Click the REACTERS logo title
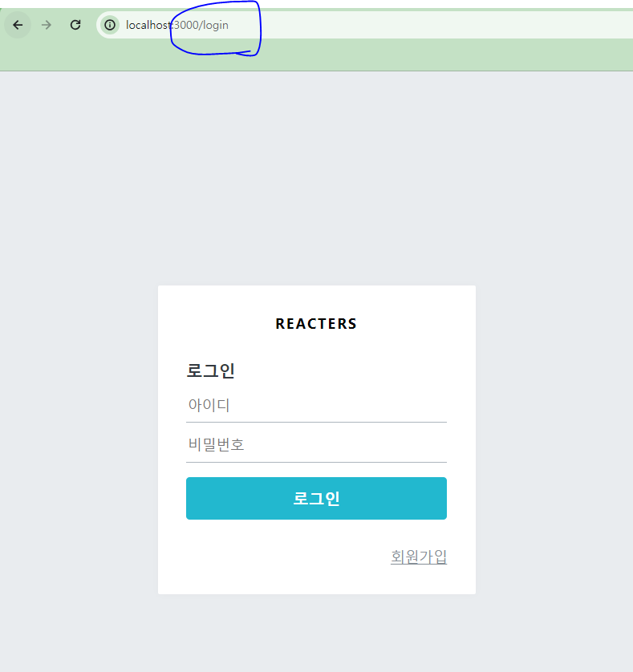Viewport: 633px width, 672px height. click(316, 324)
